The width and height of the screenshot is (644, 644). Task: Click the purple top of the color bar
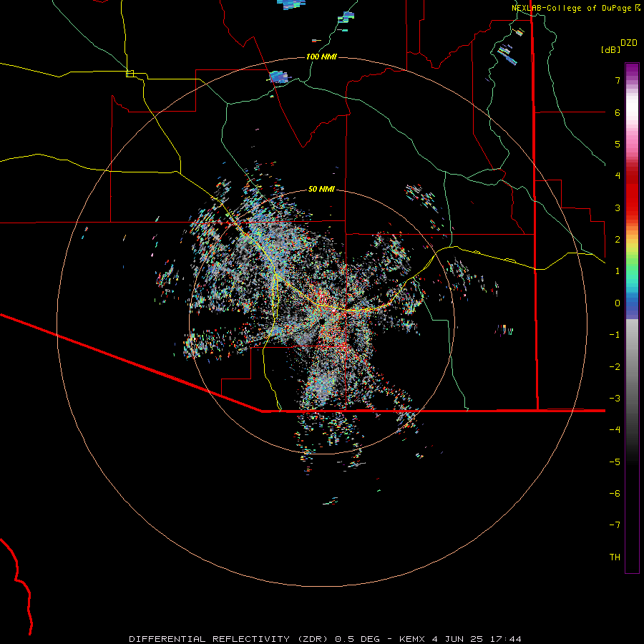coord(632,71)
